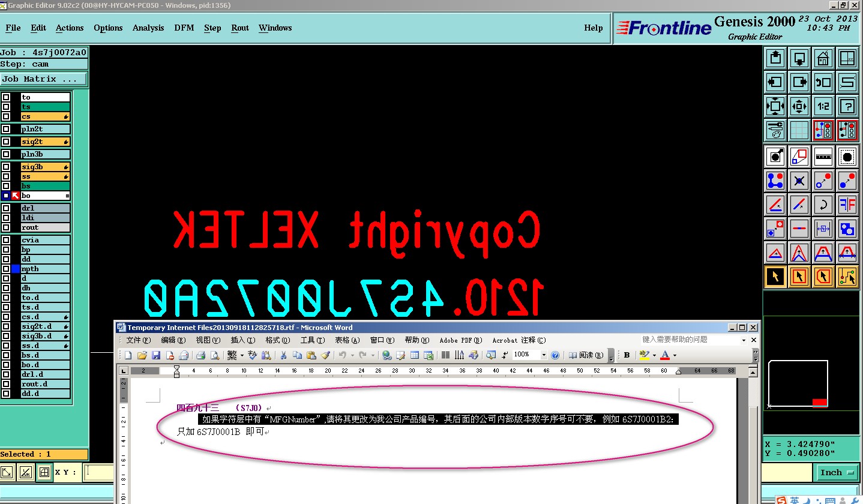Image resolution: width=863 pixels, height=504 pixels.
Task: Toggle the checkbox for layer sig2t
Action: [6, 142]
